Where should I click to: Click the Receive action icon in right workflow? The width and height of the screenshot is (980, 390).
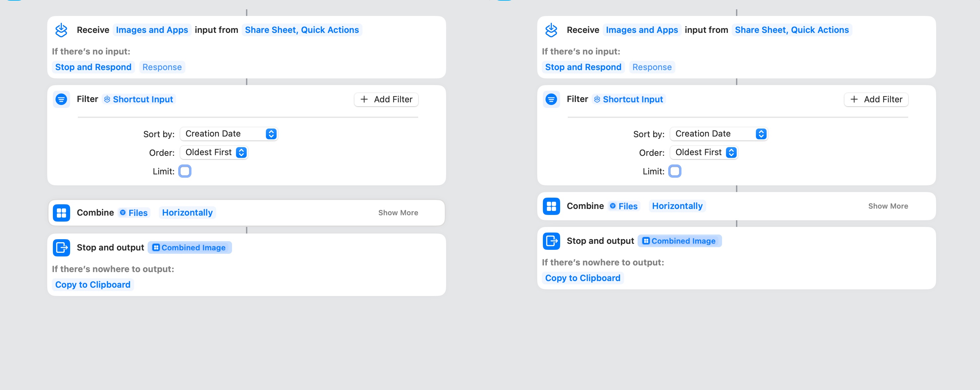[551, 30]
